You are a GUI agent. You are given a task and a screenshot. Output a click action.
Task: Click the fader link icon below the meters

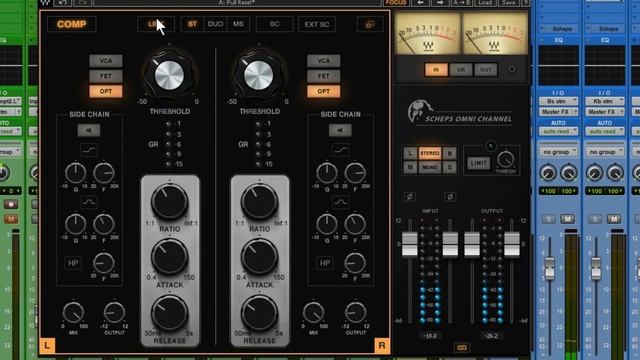462,347
